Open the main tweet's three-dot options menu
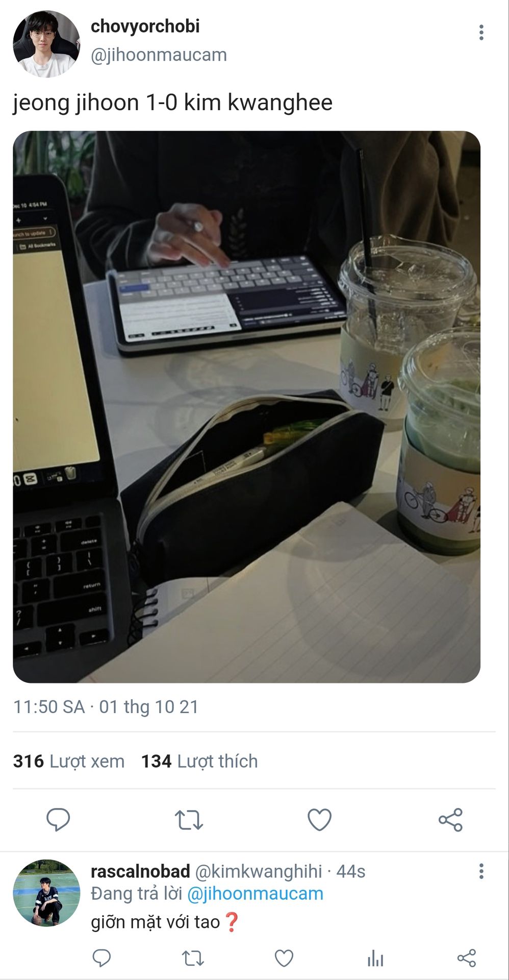 click(481, 32)
